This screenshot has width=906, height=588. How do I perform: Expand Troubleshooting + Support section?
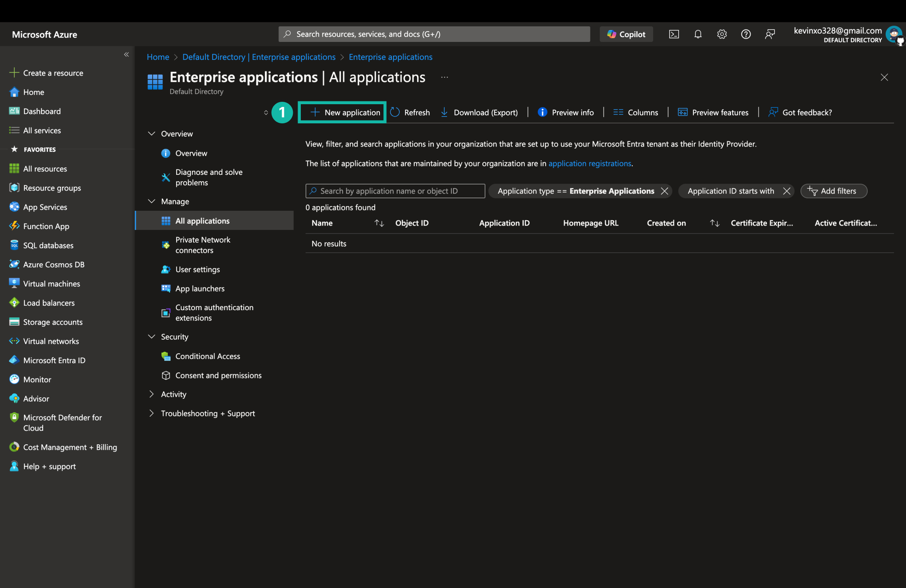[151, 413]
